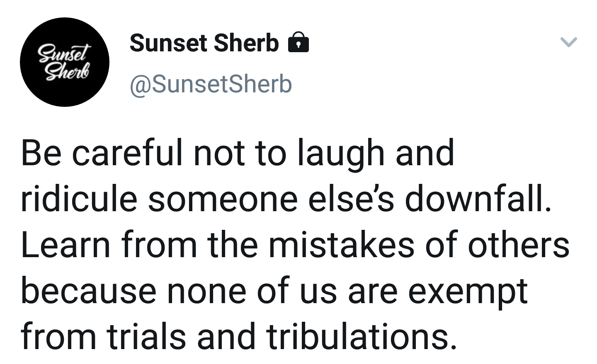
Task: Click the word "careful" in the tweet
Action: (128, 153)
